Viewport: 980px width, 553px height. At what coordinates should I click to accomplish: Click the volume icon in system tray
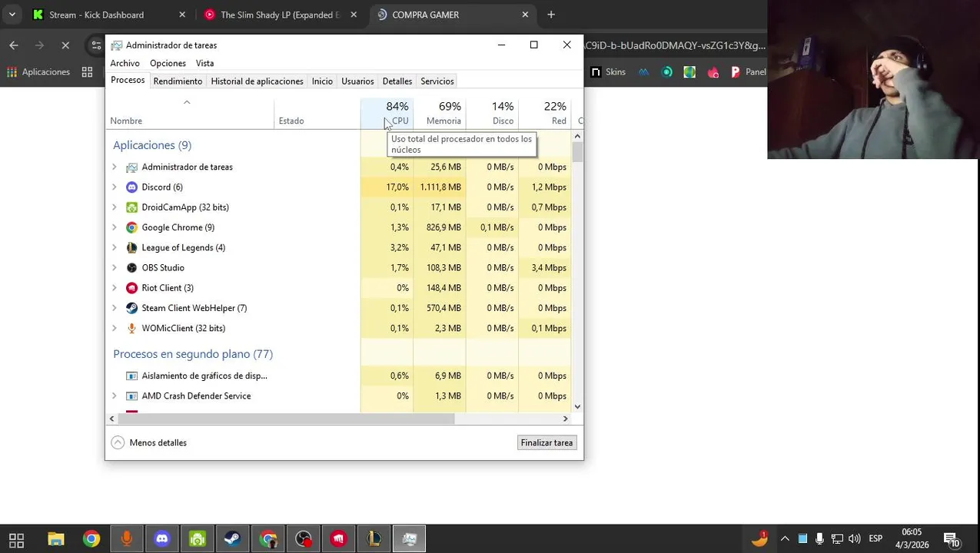(855, 538)
